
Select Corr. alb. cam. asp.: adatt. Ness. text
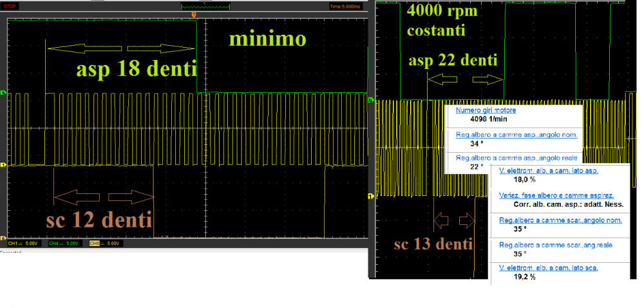point(569,204)
